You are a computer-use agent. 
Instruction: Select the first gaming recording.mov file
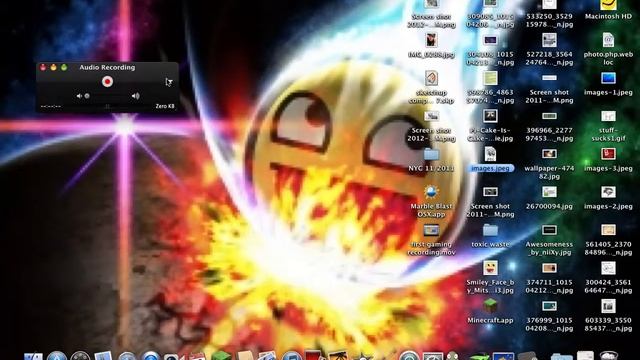pyautogui.click(x=431, y=230)
